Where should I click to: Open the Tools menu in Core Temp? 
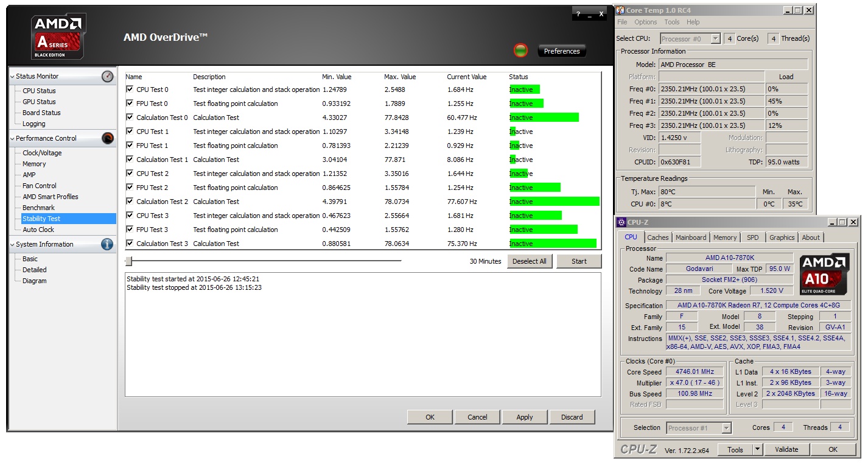(x=672, y=22)
